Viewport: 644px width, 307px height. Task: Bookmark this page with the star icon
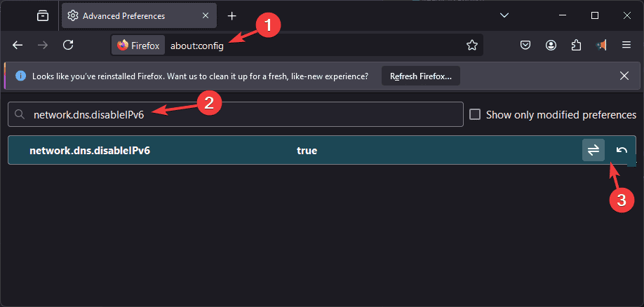[472, 45]
